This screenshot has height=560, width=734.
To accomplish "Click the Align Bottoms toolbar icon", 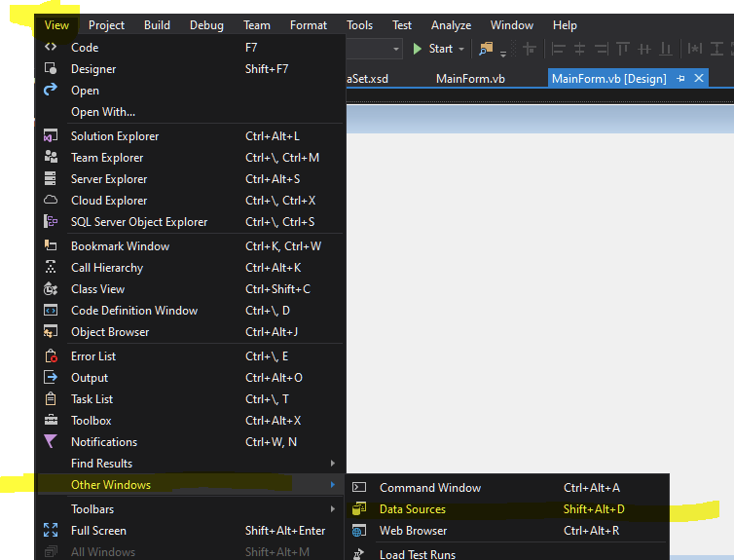I will [x=666, y=49].
